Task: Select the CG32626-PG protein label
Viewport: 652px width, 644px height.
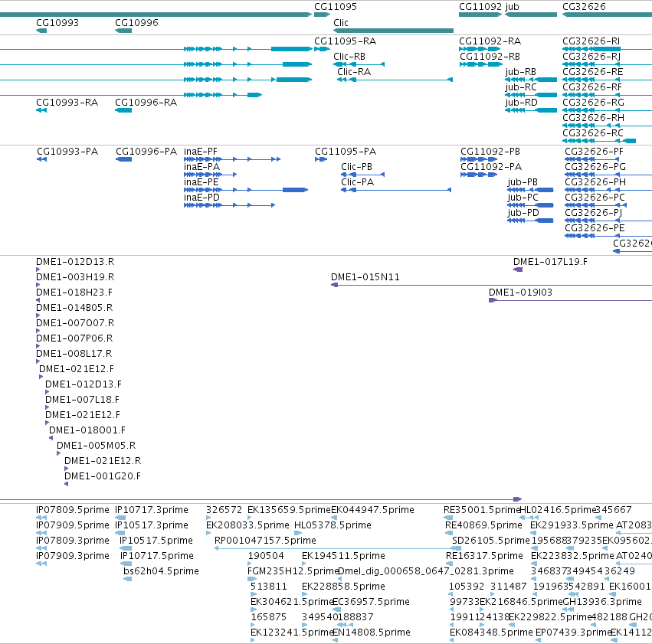Action: click(595, 167)
